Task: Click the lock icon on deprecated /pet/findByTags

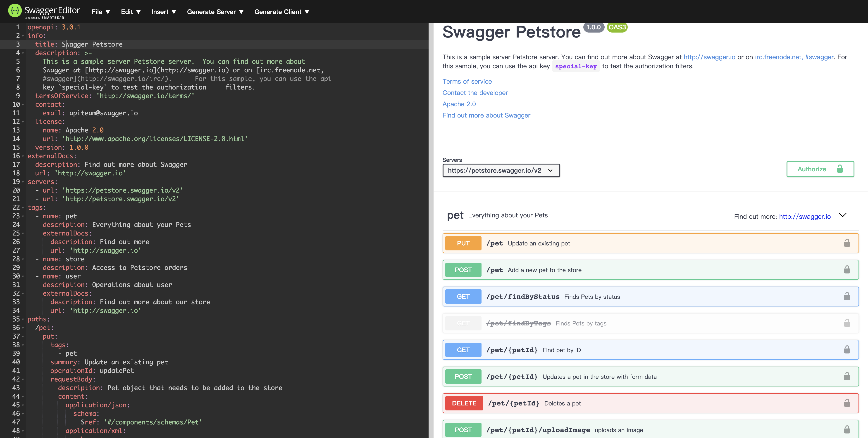Action: point(847,323)
